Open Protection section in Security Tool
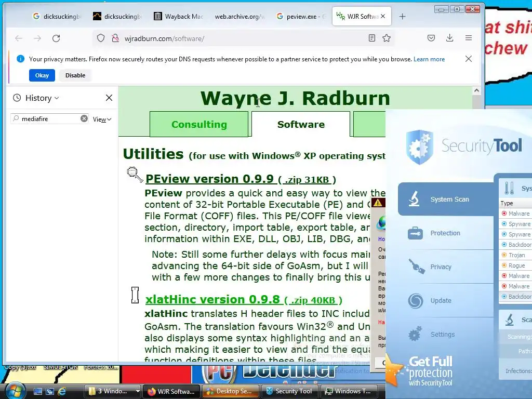Image resolution: width=532 pixels, height=399 pixels. [x=446, y=233]
